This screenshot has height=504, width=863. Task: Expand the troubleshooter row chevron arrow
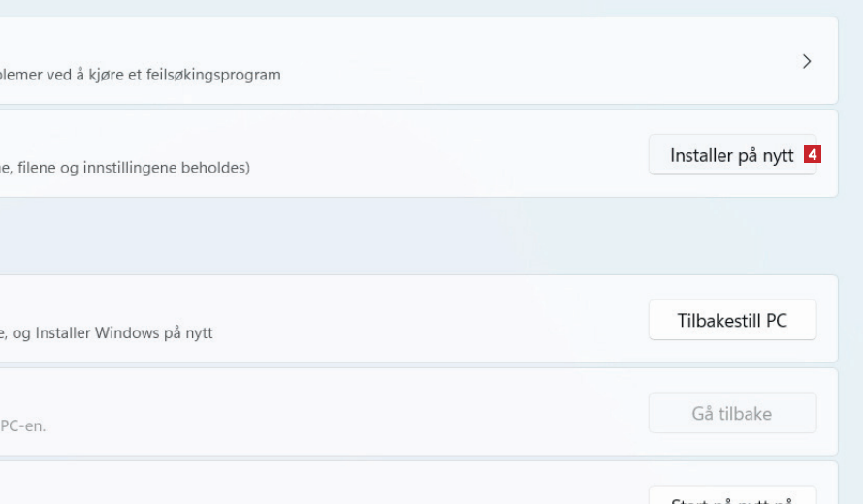[807, 61]
